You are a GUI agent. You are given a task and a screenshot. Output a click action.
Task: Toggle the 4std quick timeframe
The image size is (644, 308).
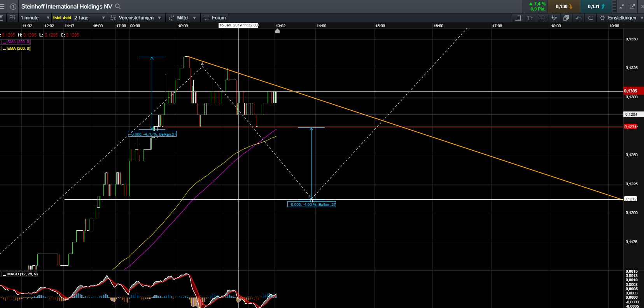[67, 18]
